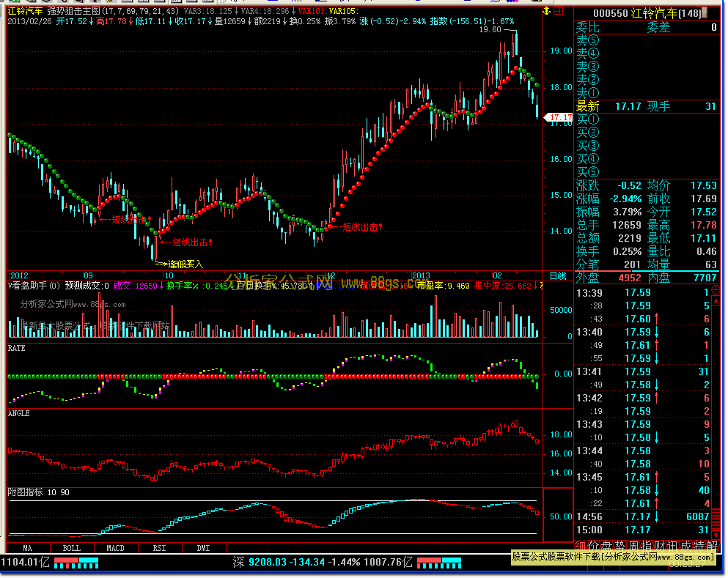Click the 逢低买入 buy signal label

185,264
